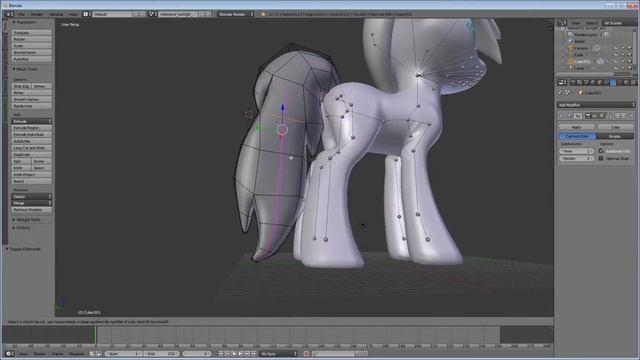The image size is (640, 360).
Task: Open the Add Modifier dropdown
Action: pyautogui.click(x=596, y=105)
